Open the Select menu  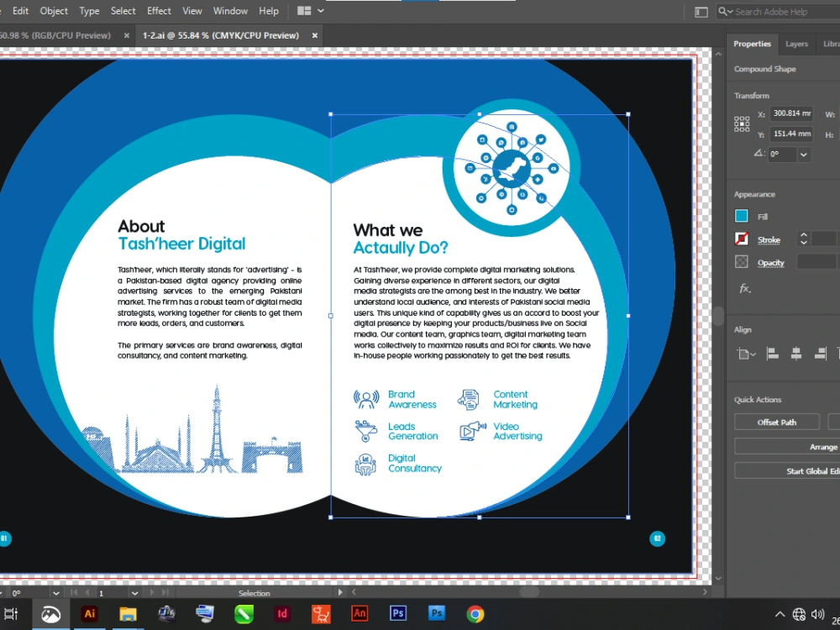tap(123, 11)
